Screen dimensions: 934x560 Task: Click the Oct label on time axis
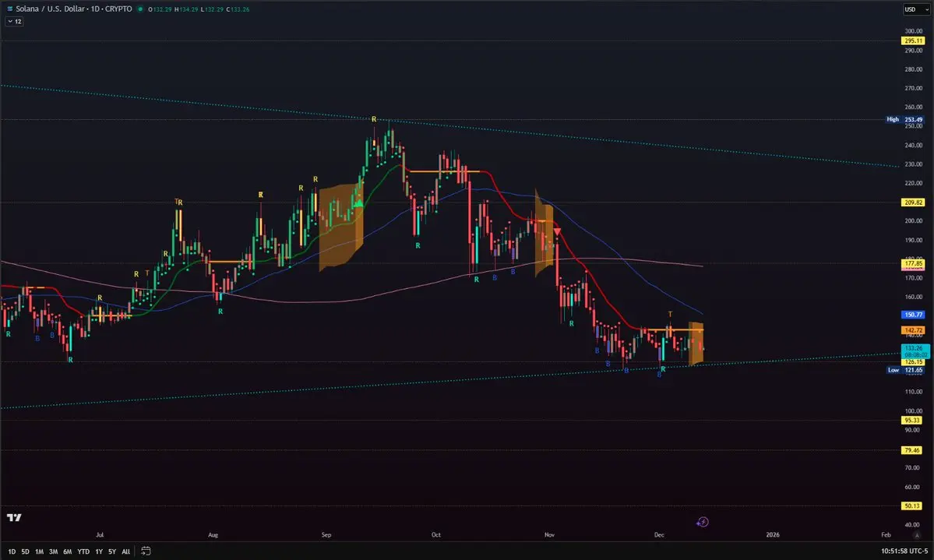(436, 535)
